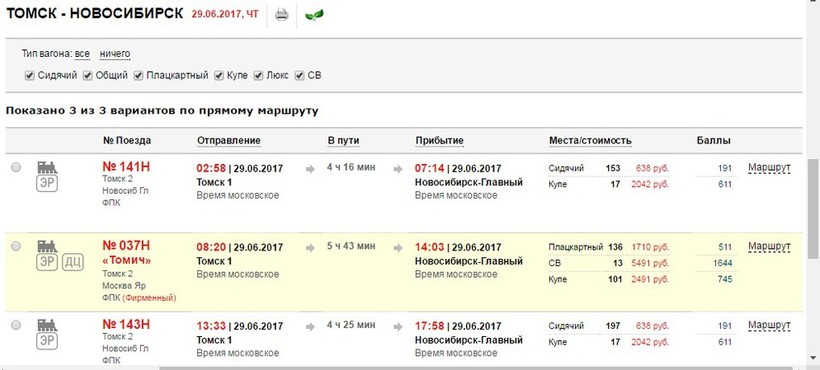Click the locomotive icon for train 141Н
The height and width of the screenshot is (370, 820).
coord(47,168)
